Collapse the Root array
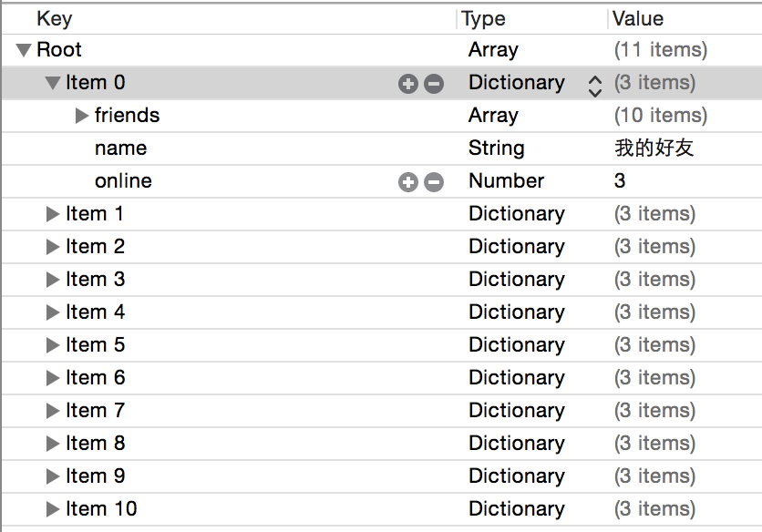 click(x=24, y=50)
